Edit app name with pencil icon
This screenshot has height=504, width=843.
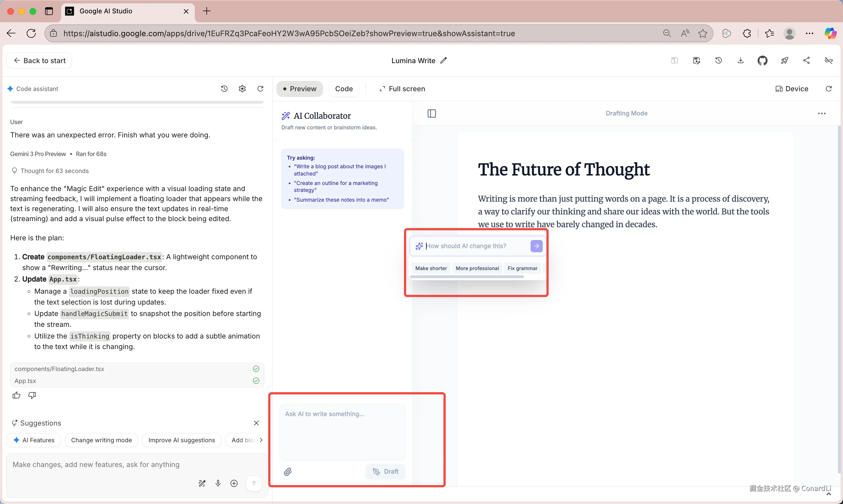(443, 60)
